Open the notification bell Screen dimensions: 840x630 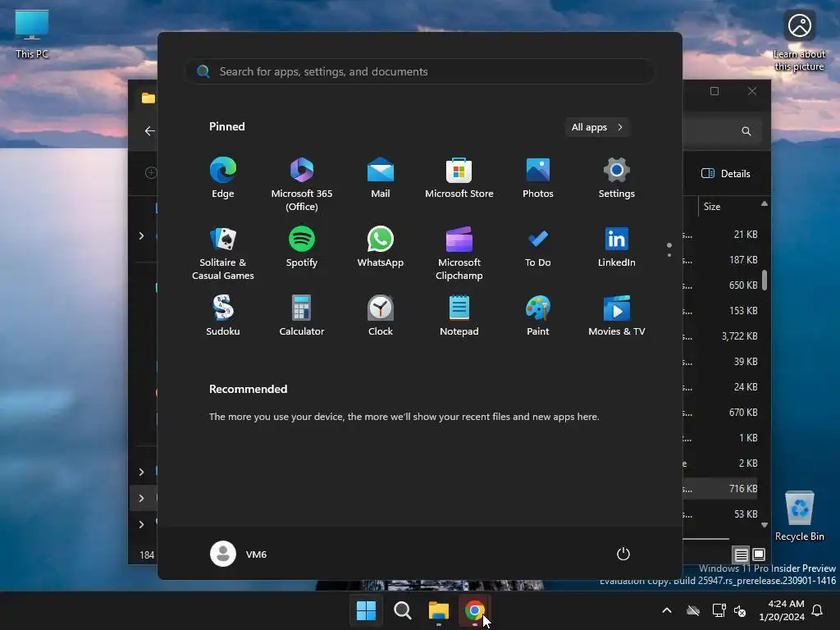[x=818, y=610]
